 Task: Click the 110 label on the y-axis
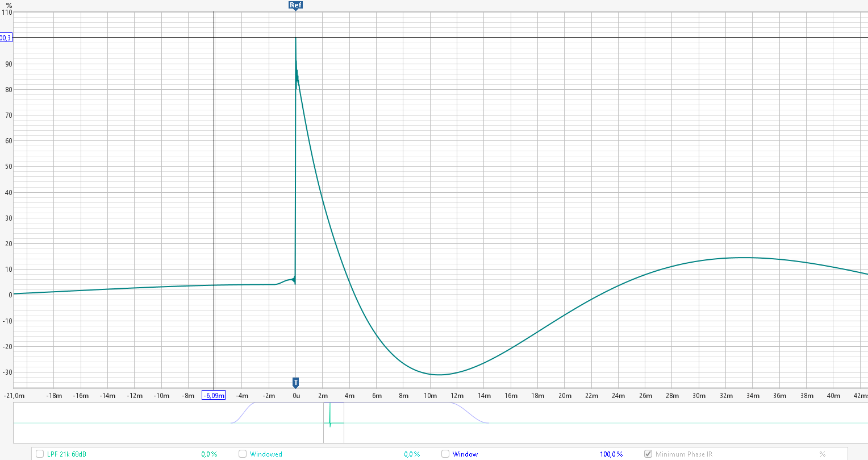6,12
